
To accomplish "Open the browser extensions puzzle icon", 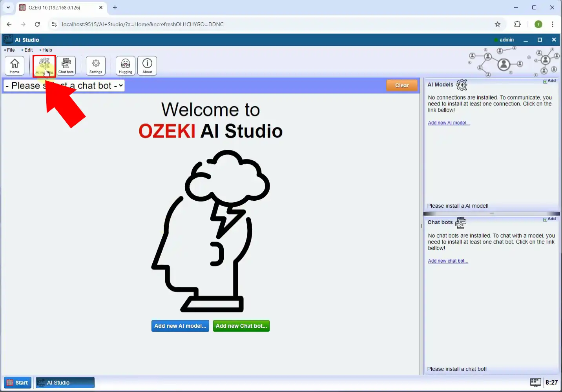I will click(517, 24).
